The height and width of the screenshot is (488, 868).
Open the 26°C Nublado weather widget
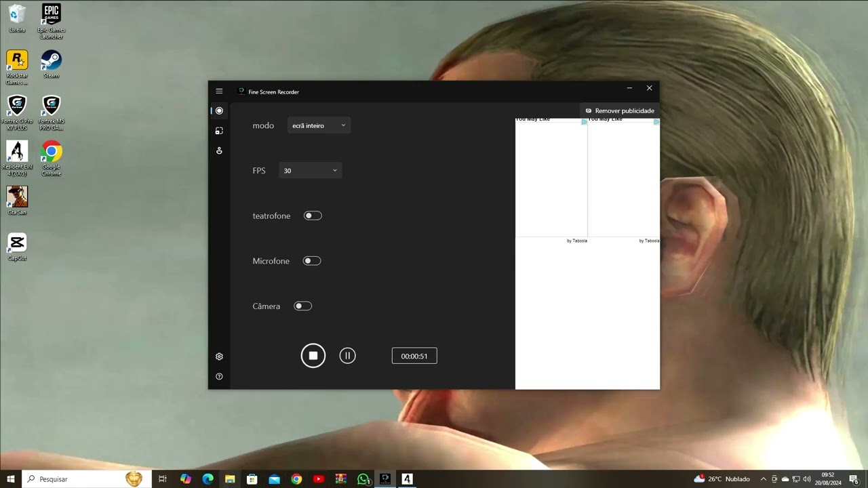722,479
